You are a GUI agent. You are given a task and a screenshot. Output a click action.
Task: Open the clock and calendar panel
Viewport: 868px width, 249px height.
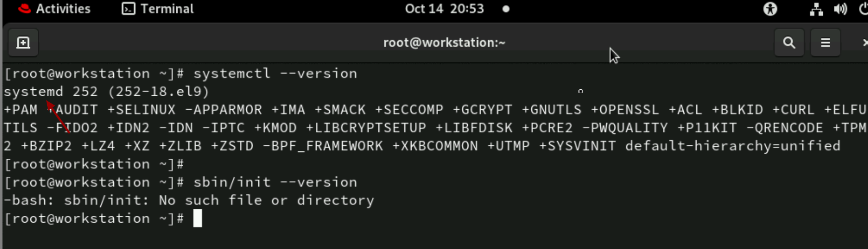click(444, 9)
